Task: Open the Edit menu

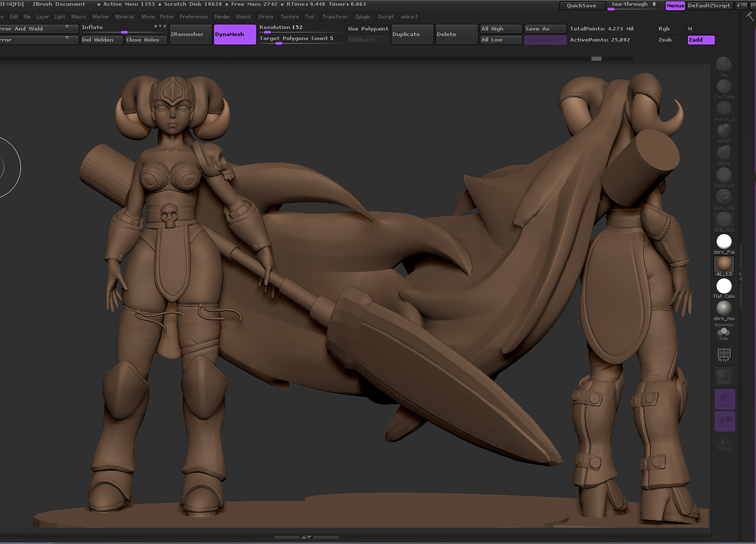Action: click(14, 16)
